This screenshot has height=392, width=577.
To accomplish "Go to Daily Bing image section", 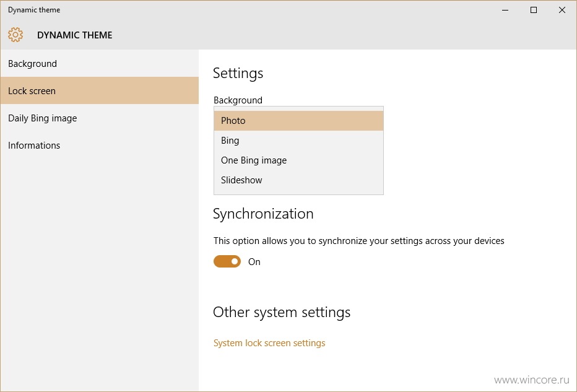I will [x=99, y=118].
